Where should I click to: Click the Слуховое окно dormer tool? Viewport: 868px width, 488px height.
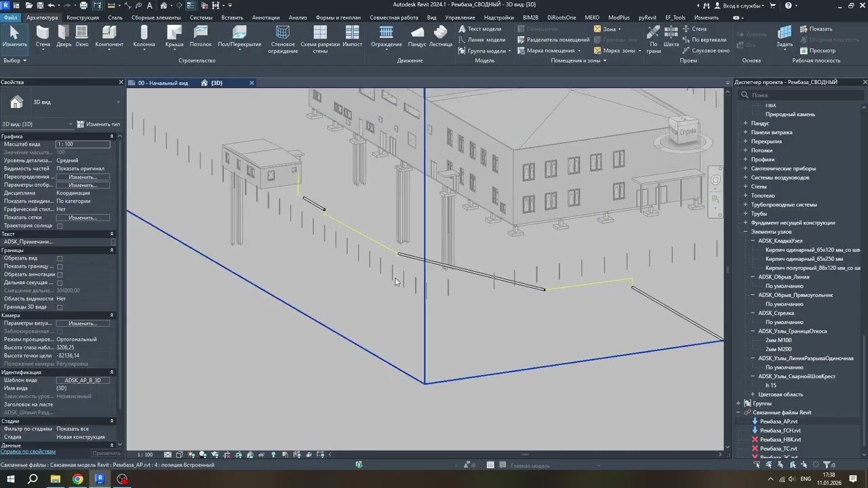pos(706,51)
